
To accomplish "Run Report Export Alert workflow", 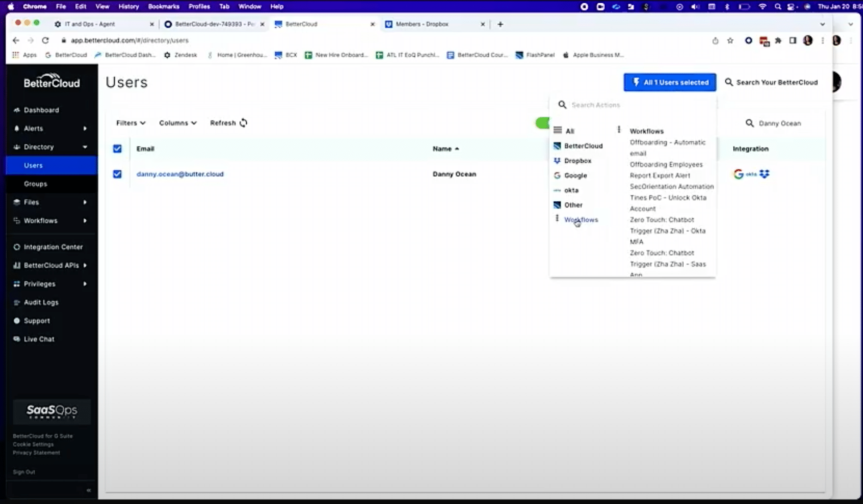I will [660, 175].
